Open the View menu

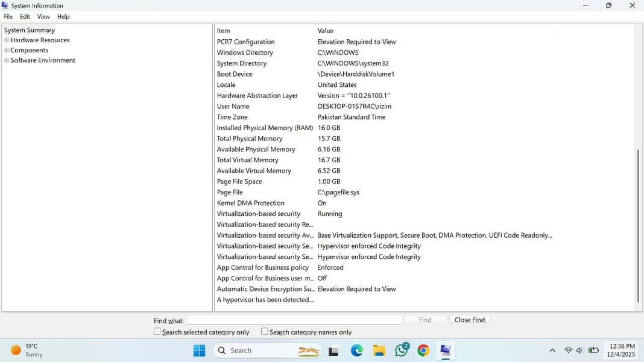pyautogui.click(x=43, y=16)
